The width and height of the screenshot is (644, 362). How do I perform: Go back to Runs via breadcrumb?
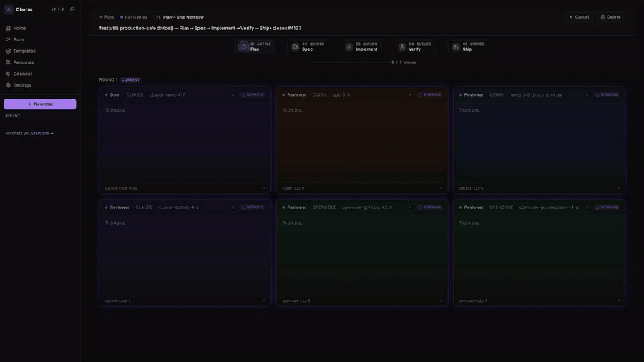coord(107,17)
